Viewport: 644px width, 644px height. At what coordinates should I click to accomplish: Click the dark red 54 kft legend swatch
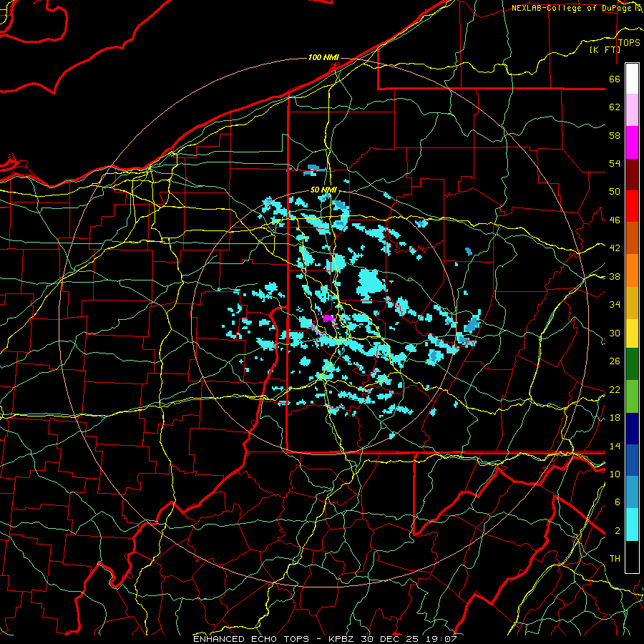632,175
